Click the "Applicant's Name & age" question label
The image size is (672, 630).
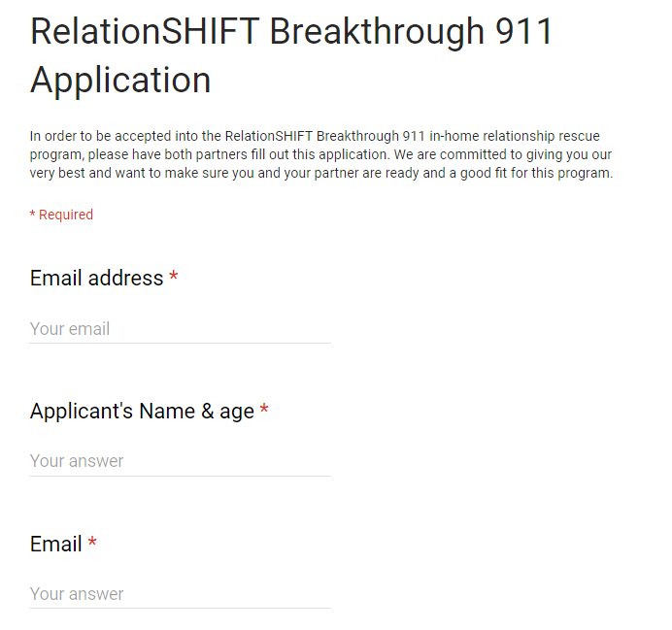tap(142, 412)
